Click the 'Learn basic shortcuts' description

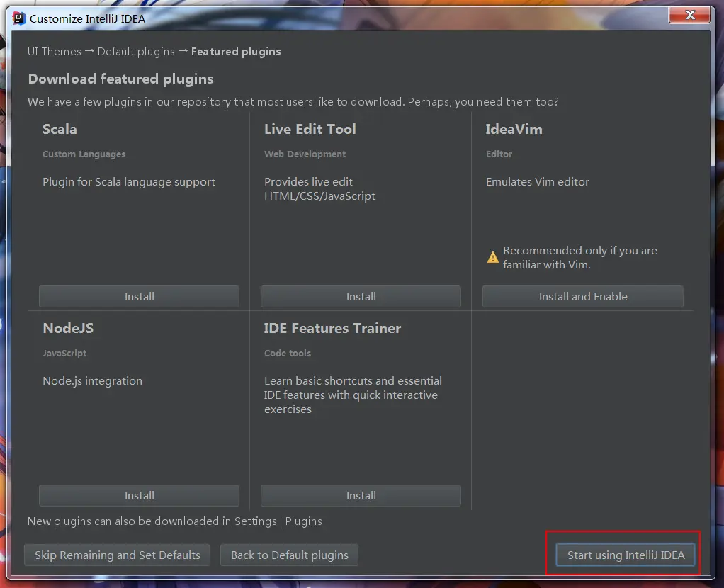click(x=353, y=395)
